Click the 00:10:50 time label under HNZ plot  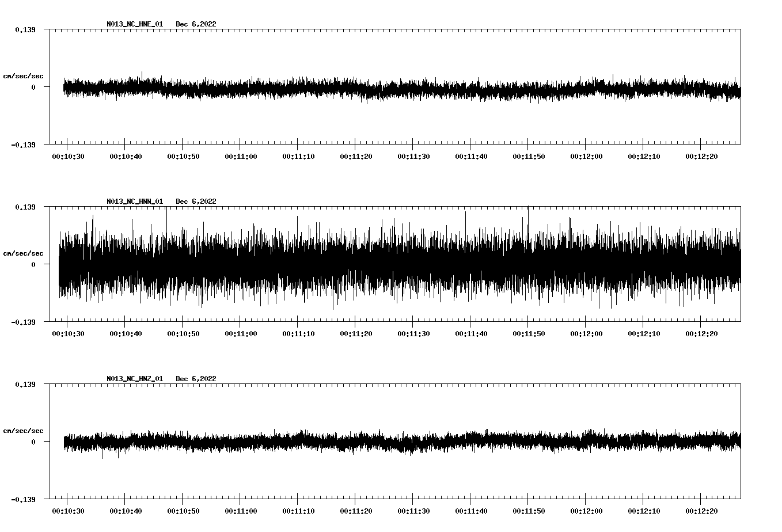[183, 511]
